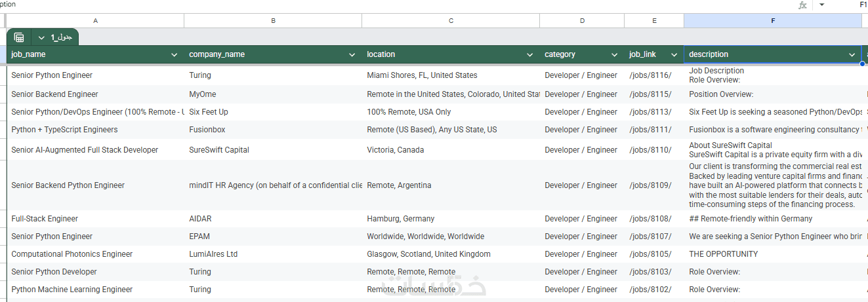This screenshot has height=302, width=868.
Task: Select the Full-Stack Engineer cell
Action: tap(95, 219)
